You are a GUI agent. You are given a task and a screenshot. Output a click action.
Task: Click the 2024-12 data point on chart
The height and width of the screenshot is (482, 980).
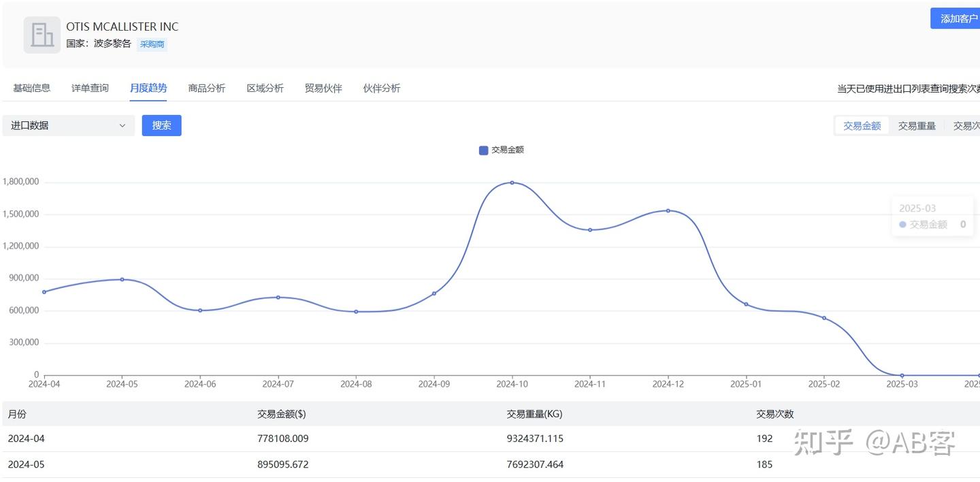tap(668, 210)
